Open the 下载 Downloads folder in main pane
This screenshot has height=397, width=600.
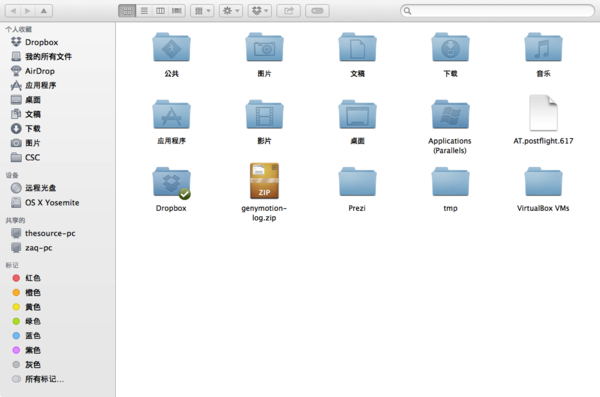click(450, 47)
